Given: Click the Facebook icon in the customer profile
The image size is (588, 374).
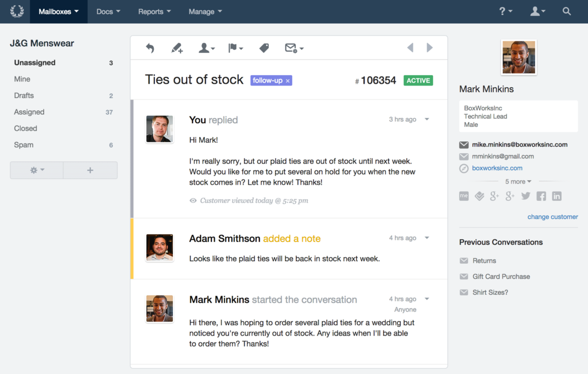Looking at the screenshot, I should (540, 196).
